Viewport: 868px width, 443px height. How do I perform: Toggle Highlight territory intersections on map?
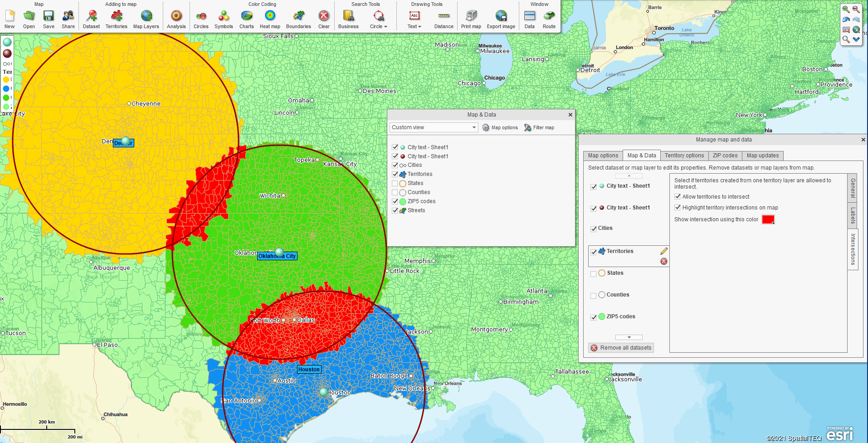click(678, 207)
